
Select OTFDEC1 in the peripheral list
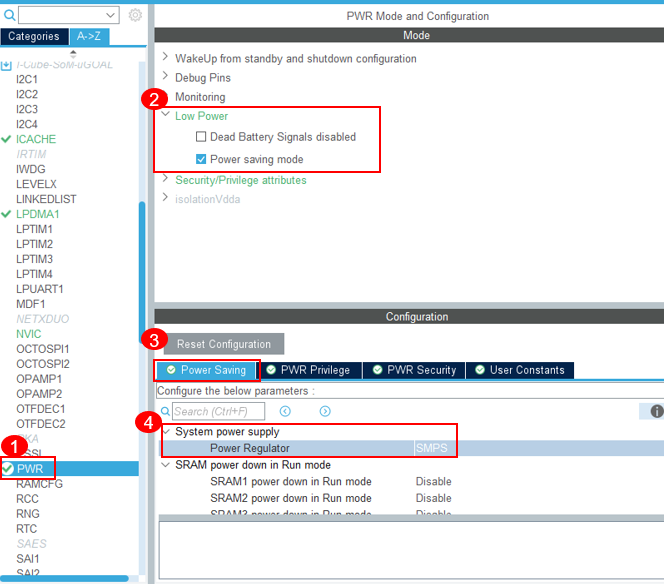point(41,409)
